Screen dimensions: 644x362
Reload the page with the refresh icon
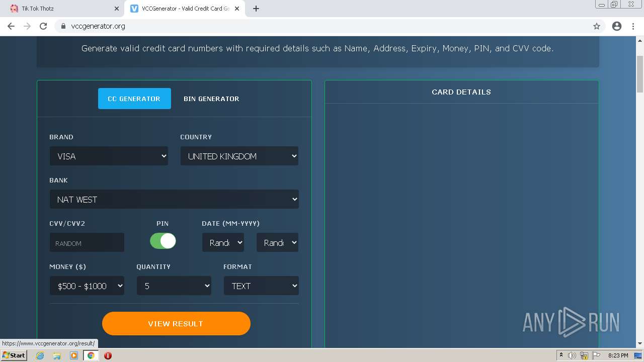click(43, 26)
